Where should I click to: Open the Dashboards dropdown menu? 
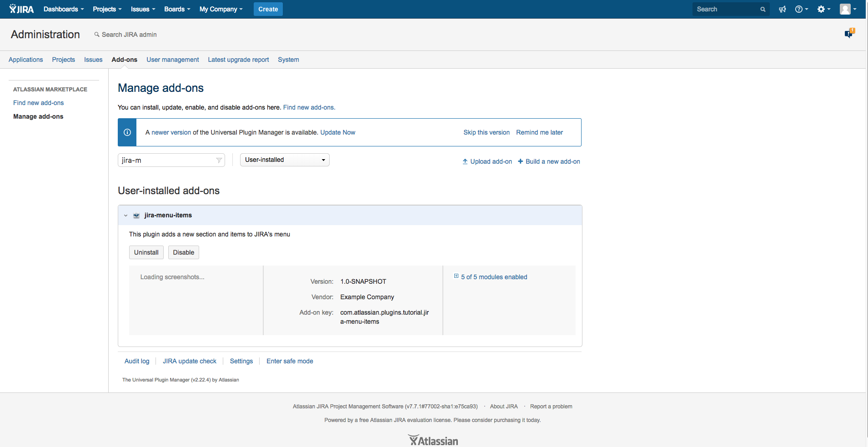coord(64,9)
